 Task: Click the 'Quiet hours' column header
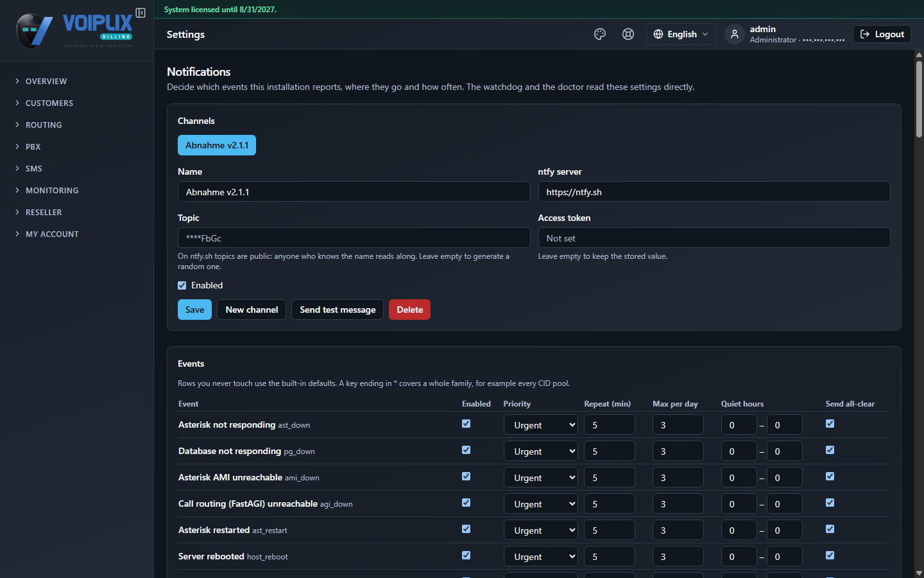click(742, 404)
